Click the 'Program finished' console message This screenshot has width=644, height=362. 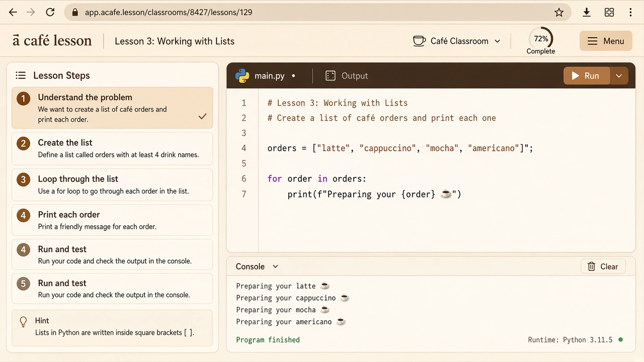[x=268, y=340]
